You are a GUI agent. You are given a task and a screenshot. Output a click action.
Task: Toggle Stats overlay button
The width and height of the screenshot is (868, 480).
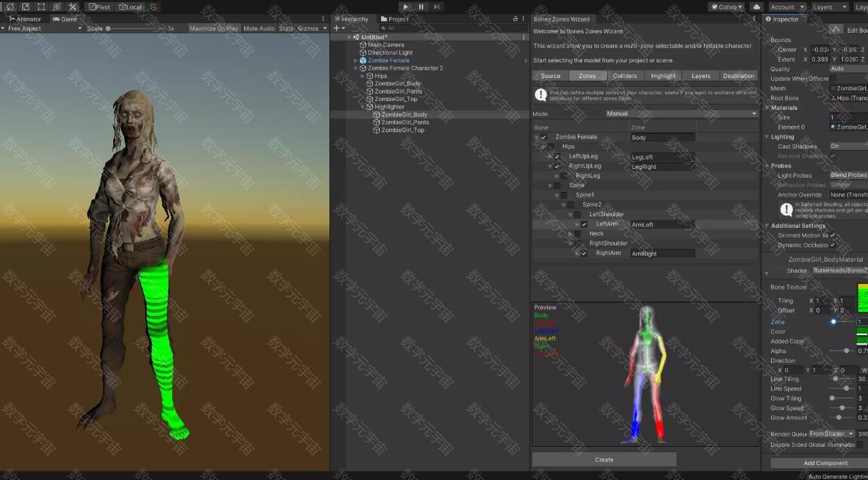(x=286, y=28)
